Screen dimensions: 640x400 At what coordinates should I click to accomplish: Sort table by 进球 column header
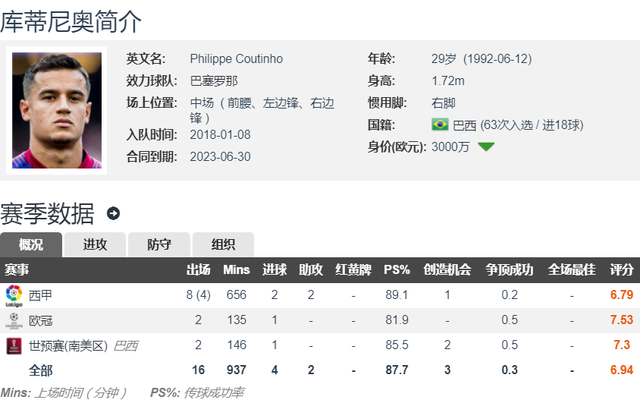tap(275, 270)
